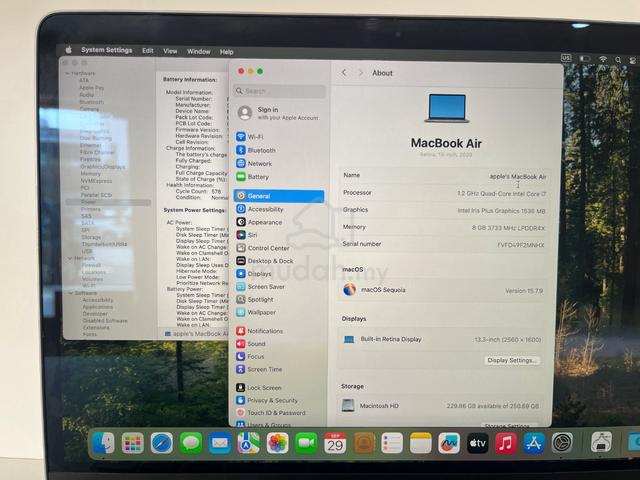
Task: Open Finder from the Dock
Action: (x=104, y=443)
